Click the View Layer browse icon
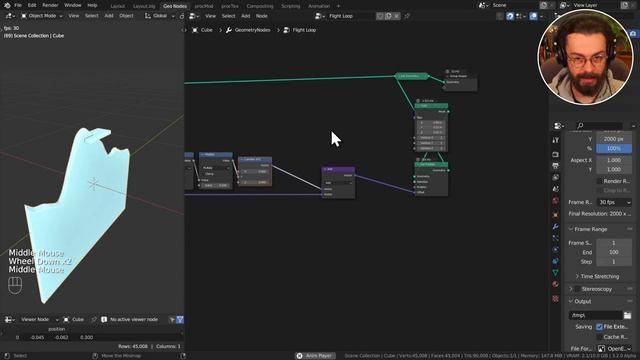Viewport: 640px width, 360px height. (564, 5)
